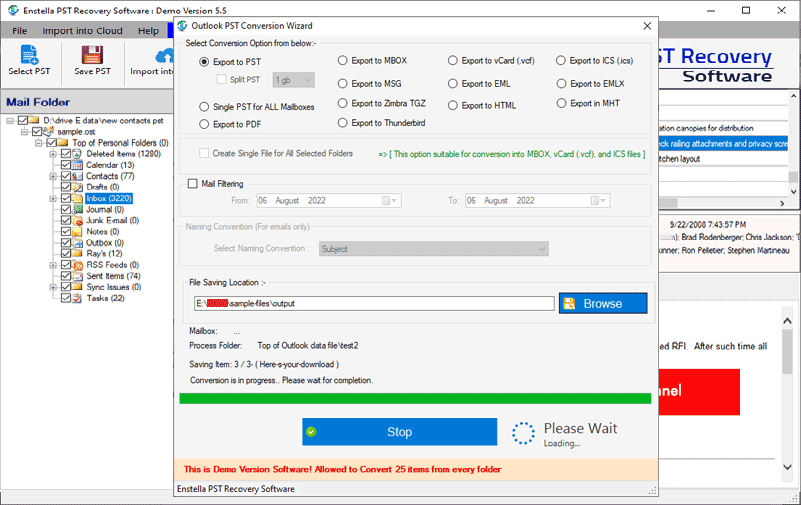
Task: Open the To date picker dropdown
Action: [599, 201]
